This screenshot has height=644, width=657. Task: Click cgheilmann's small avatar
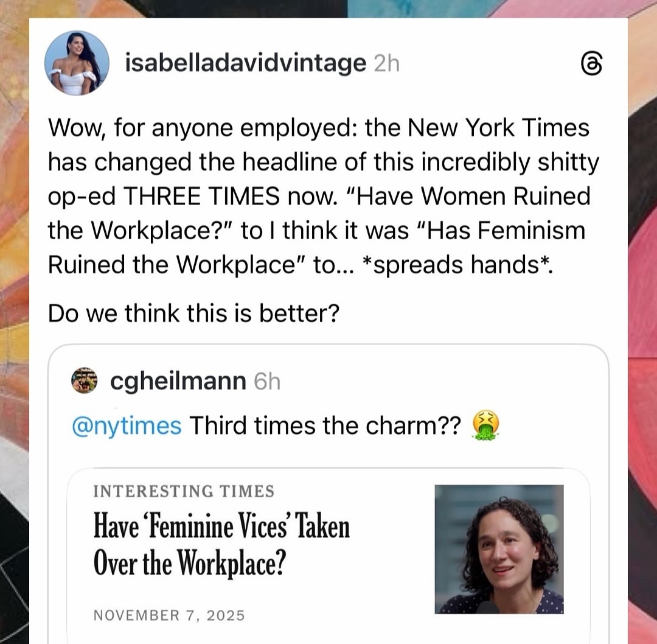coord(85,381)
